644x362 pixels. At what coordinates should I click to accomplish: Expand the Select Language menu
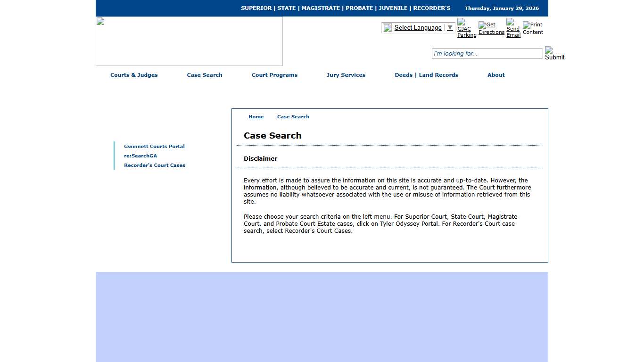pos(418,27)
